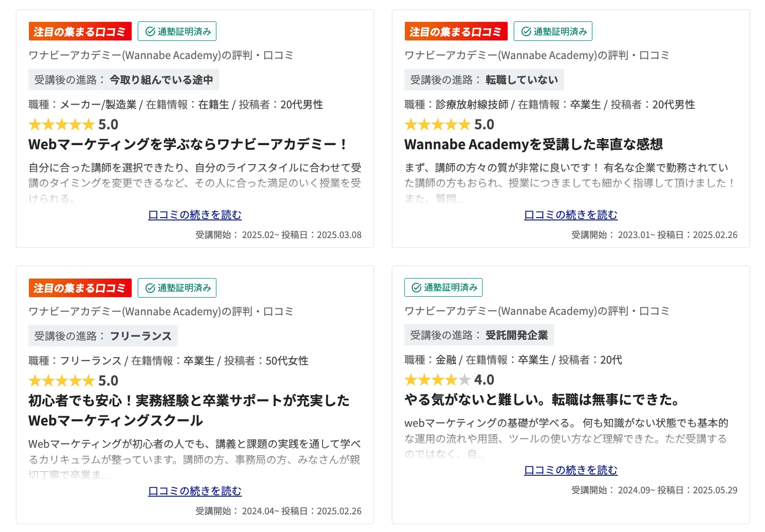Open review titled Webマーケティングを学ぶならワナビーアカデミー！
Image resolution: width=765 pixels, height=532 pixels.
[188, 144]
